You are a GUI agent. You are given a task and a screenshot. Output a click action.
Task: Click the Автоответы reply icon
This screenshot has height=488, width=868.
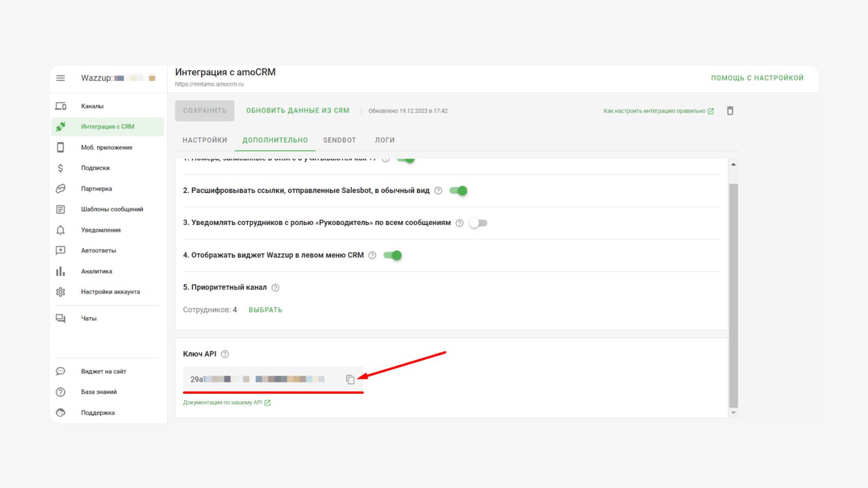(x=60, y=251)
